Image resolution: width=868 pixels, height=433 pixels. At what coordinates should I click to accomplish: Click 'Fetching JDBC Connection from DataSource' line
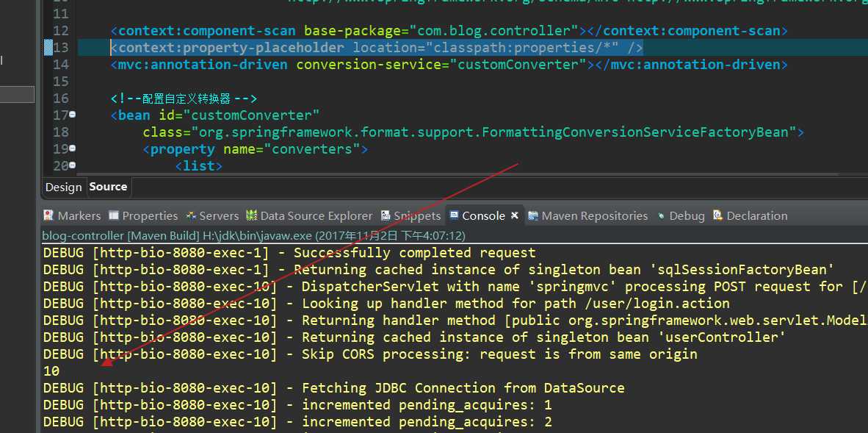[x=334, y=387]
